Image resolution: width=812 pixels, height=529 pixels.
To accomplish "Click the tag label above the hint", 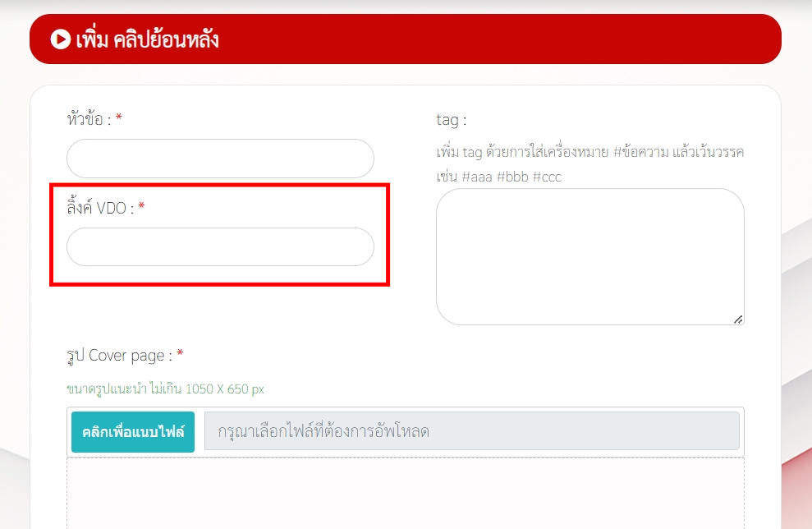I will pyautogui.click(x=451, y=120).
